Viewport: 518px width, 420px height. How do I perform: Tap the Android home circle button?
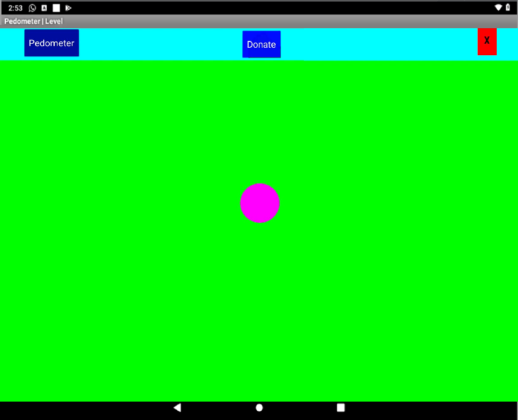point(260,408)
